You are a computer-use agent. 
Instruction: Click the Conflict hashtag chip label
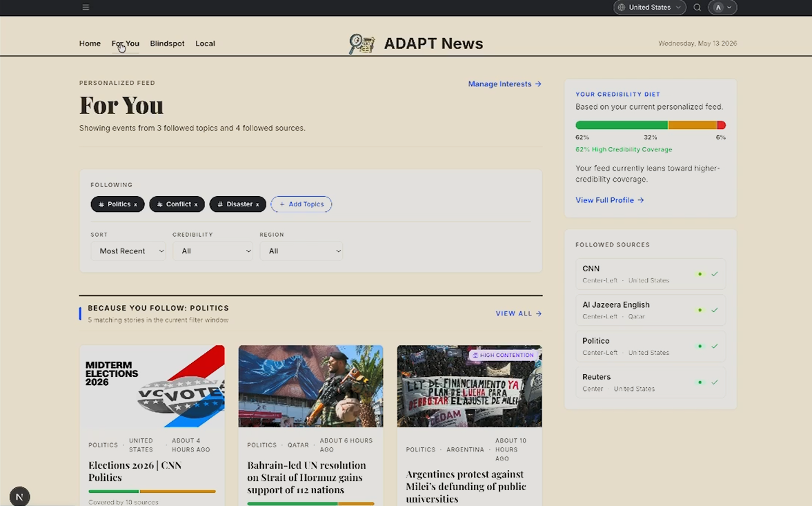pos(178,204)
